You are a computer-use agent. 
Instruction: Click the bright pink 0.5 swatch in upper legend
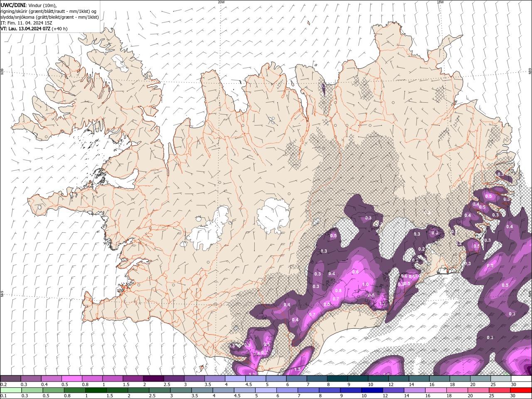(71, 379)
